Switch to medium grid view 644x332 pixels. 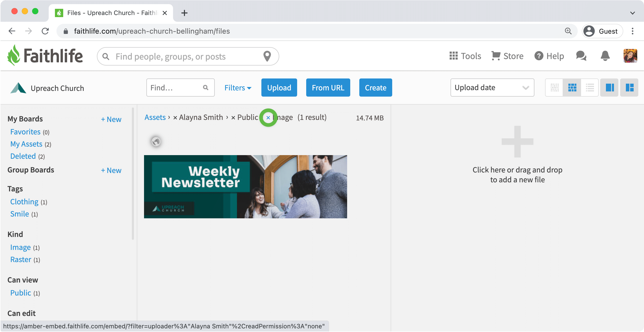[572, 88]
